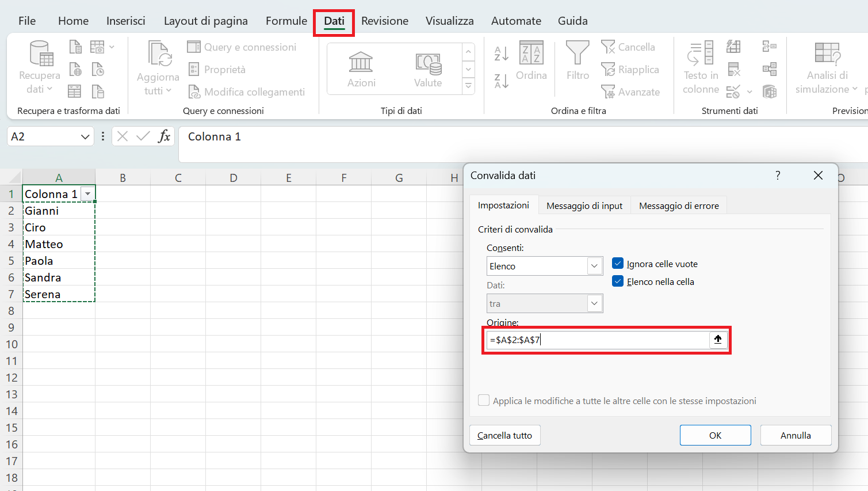This screenshot has width=868, height=491.
Task: Click the Riapplica filter icon
Action: [608, 69]
